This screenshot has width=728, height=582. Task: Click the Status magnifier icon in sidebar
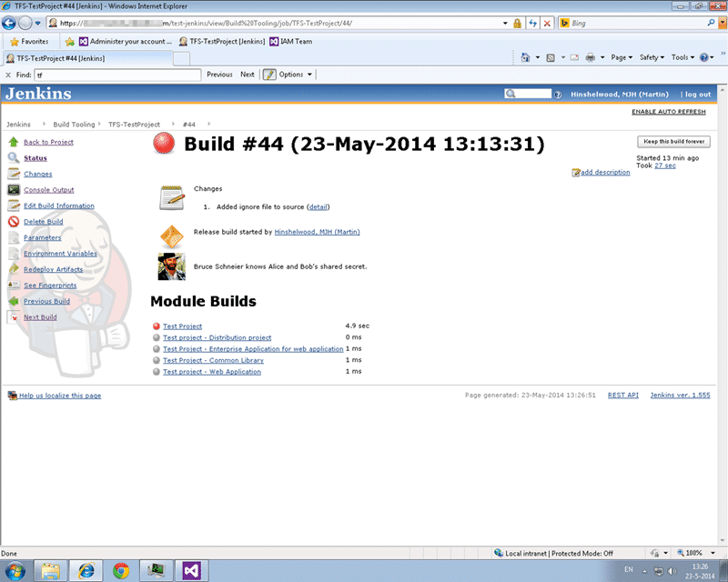(14, 158)
